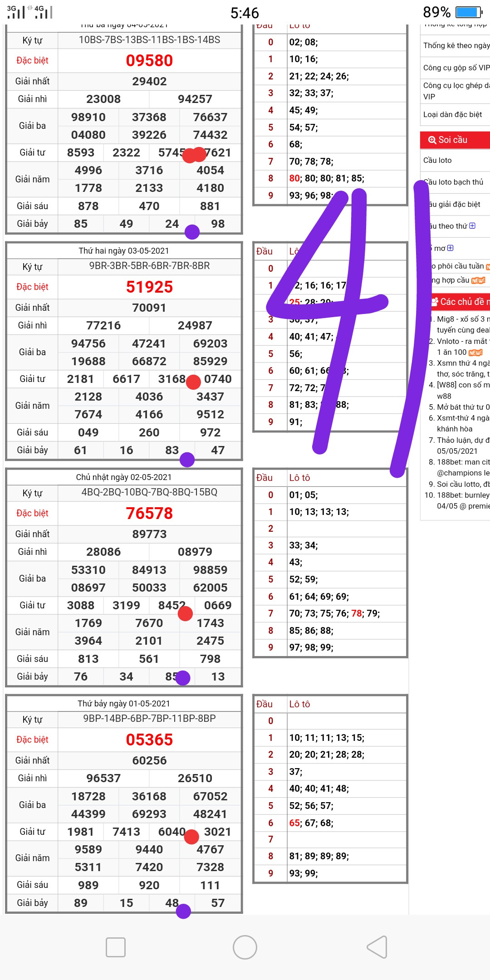490x980 pixels.
Task: Click the first prize number 70091
Action: coord(149,308)
